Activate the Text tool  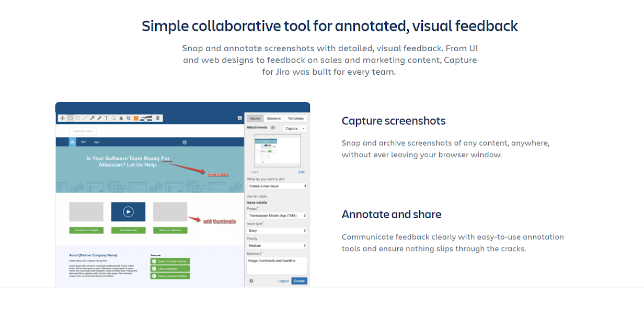point(107,118)
